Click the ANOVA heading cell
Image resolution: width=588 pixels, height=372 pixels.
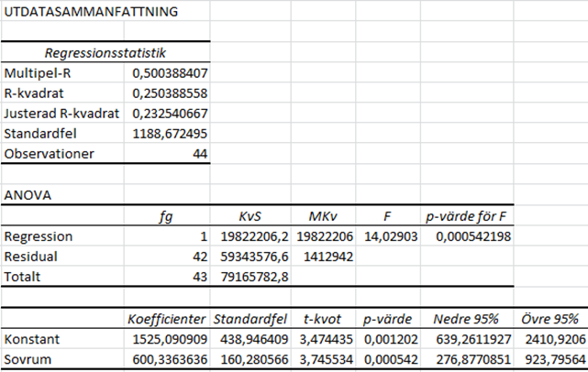pyautogui.click(x=26, y=194)
